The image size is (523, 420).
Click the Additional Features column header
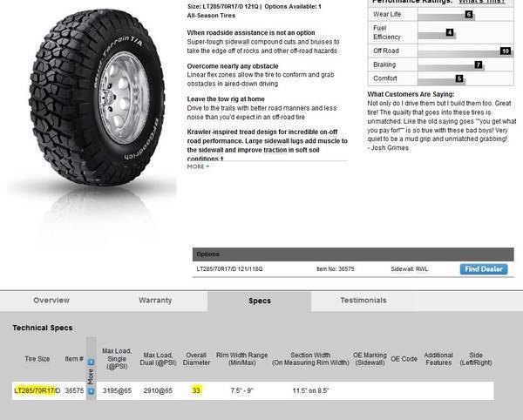click(438, 359)
